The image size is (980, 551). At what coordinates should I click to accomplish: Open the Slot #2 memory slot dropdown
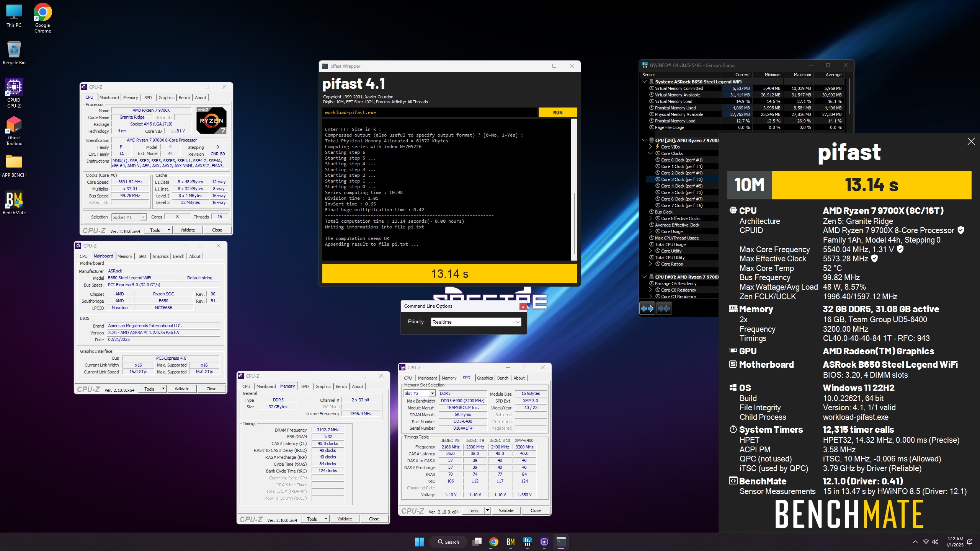point(420,393)
